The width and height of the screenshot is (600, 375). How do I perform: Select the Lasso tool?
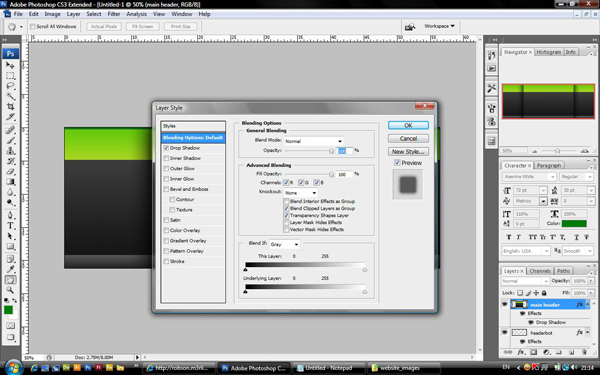10,86
